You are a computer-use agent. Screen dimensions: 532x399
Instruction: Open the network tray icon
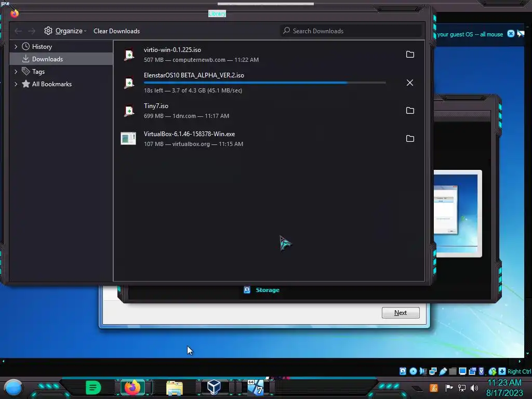[x=461, y=388]
